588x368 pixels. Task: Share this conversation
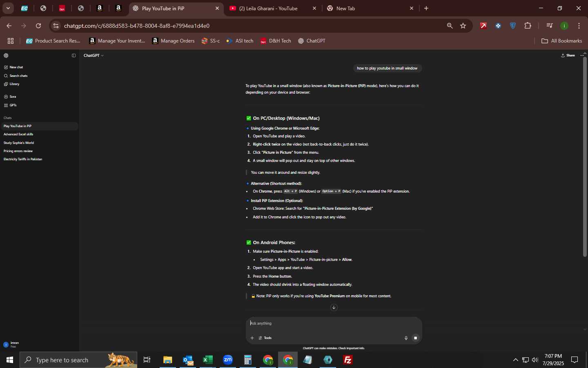(568, 56)
